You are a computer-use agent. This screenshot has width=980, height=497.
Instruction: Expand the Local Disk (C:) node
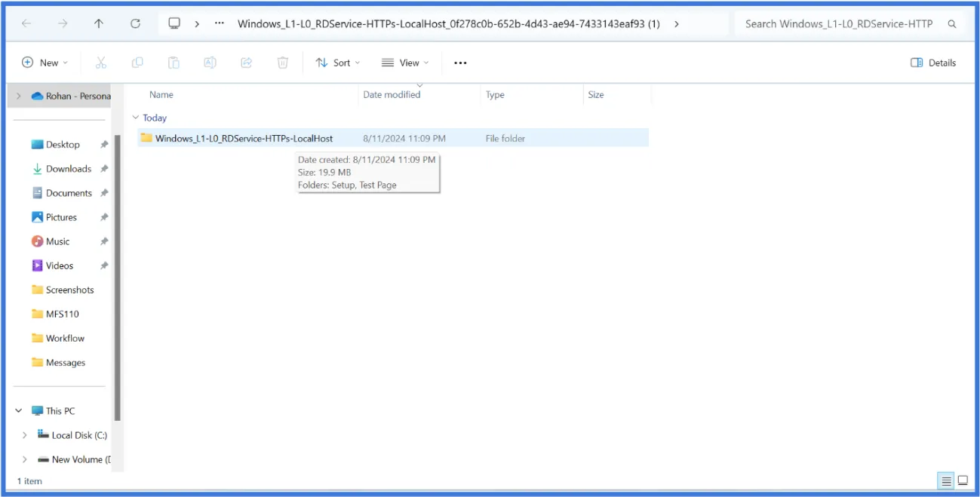pos(24,435)
